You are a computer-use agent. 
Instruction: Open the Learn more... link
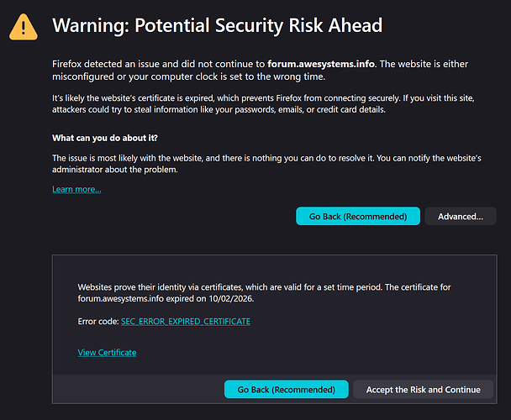(76, 189)
